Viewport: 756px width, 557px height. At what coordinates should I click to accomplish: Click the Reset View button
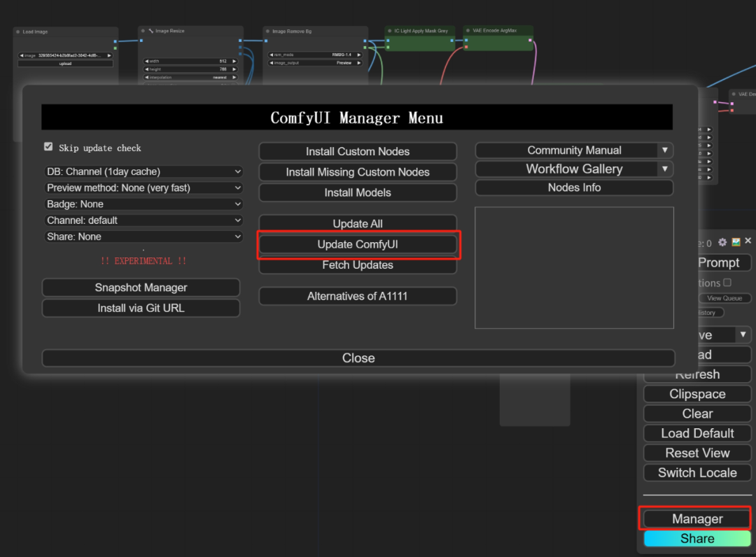click(x=697, y=453)
